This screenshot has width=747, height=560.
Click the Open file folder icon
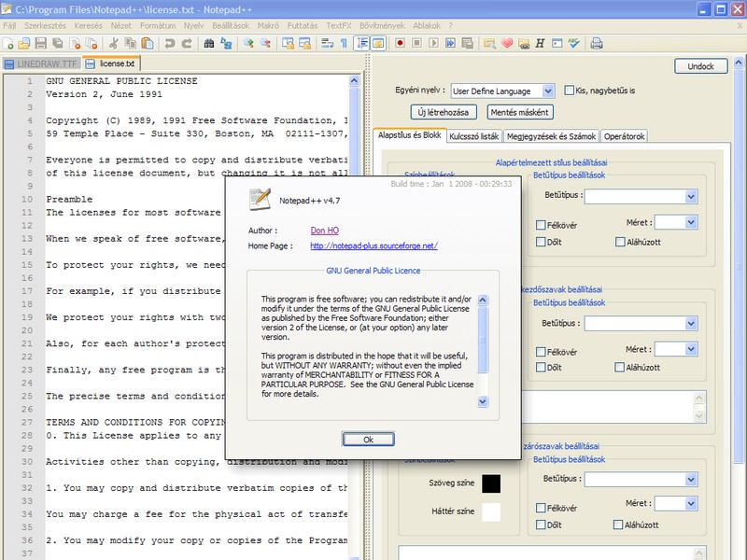pos(24,44)
